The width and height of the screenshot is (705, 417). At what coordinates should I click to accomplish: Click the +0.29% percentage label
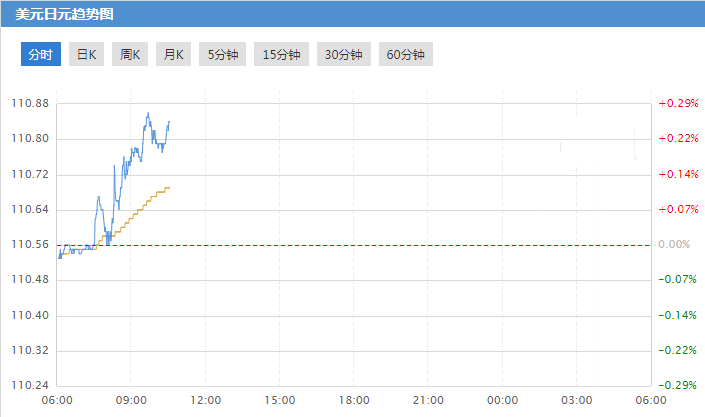(677, 104)
